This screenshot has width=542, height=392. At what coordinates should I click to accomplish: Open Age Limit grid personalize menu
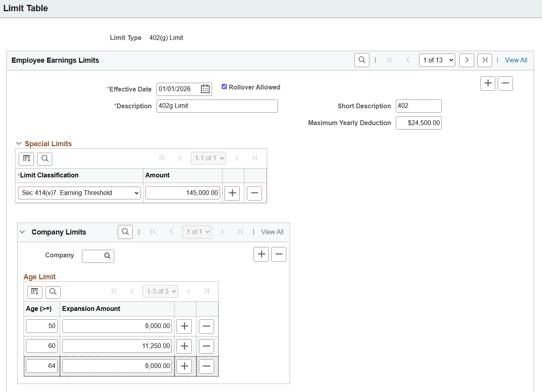click(x=35, y=292)
